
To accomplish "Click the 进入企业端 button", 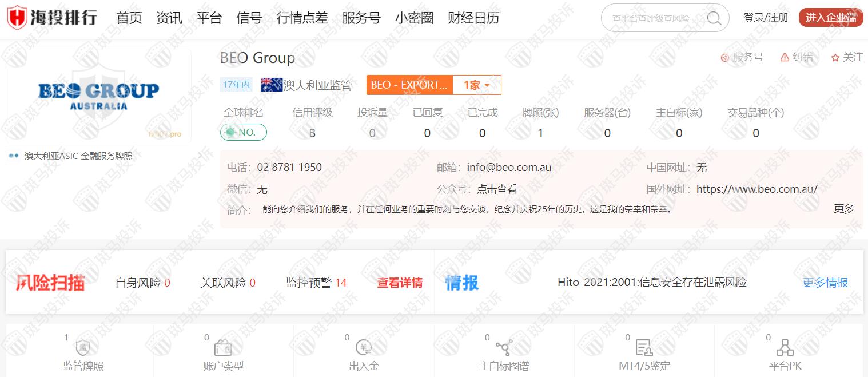I will coord(830,18).
